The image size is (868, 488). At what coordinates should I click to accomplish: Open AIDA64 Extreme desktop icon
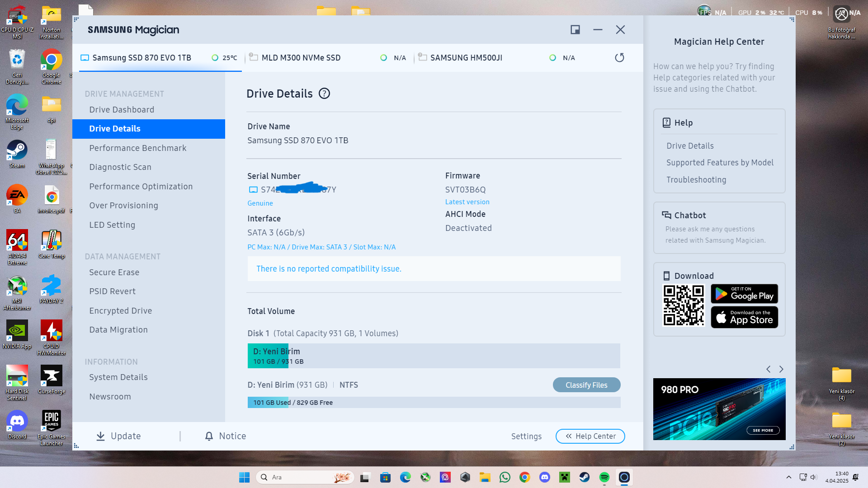[x=17, y=247]
